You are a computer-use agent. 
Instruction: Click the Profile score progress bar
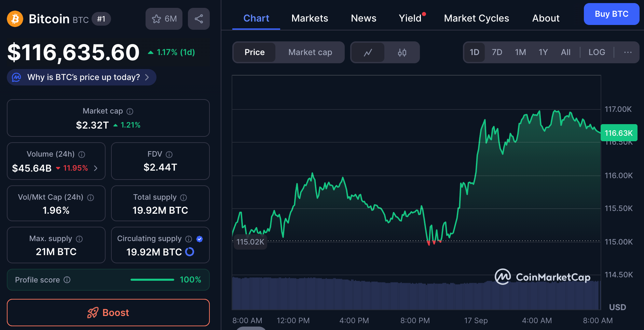pos(152,280)
